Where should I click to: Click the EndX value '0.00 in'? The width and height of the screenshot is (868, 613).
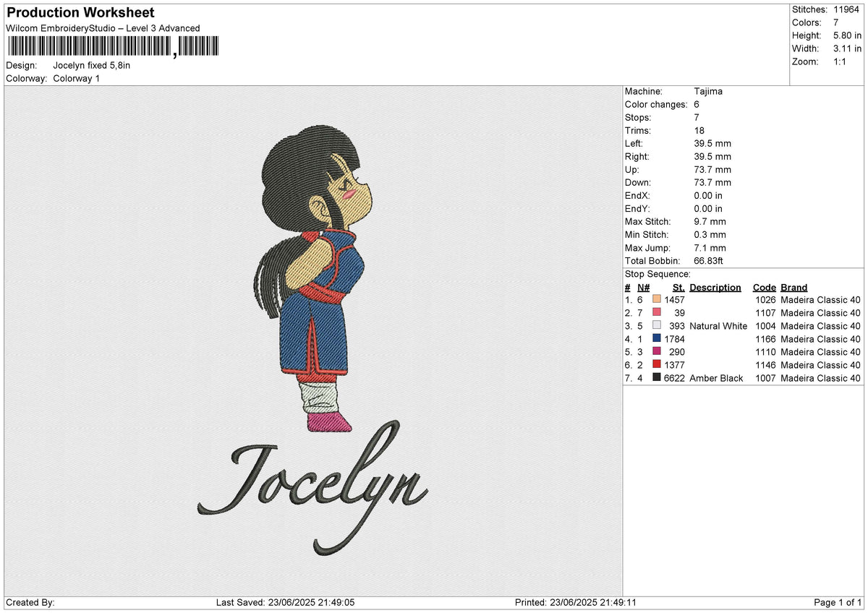(x=708, y=195)
